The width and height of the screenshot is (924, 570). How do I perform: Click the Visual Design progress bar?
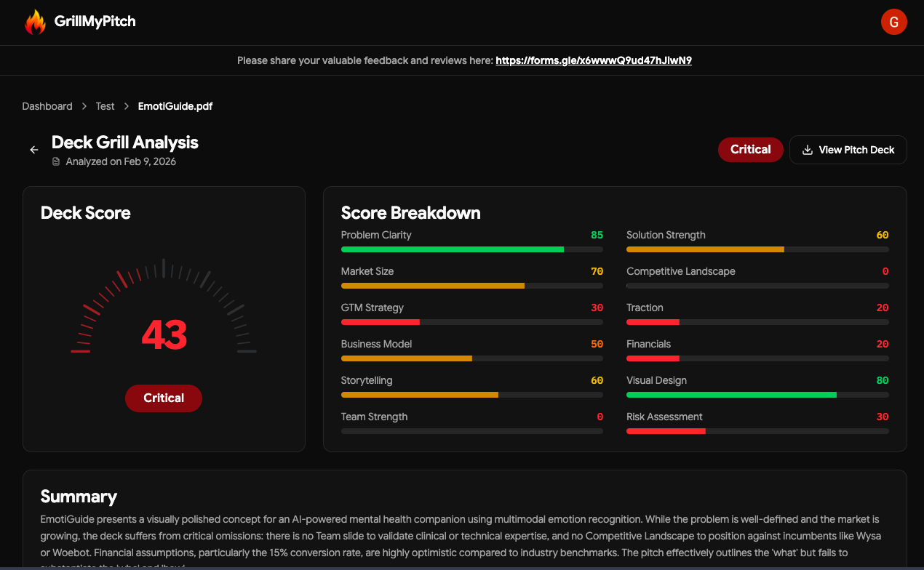(757, 395)
